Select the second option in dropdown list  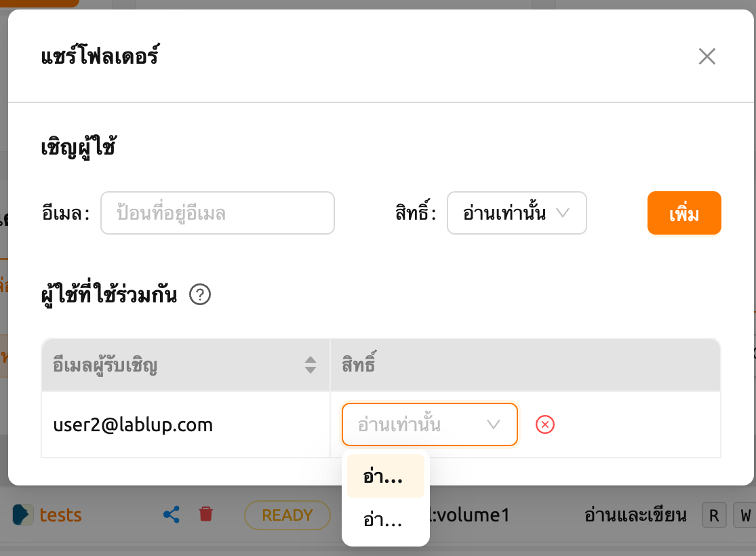tap(385, 520)
